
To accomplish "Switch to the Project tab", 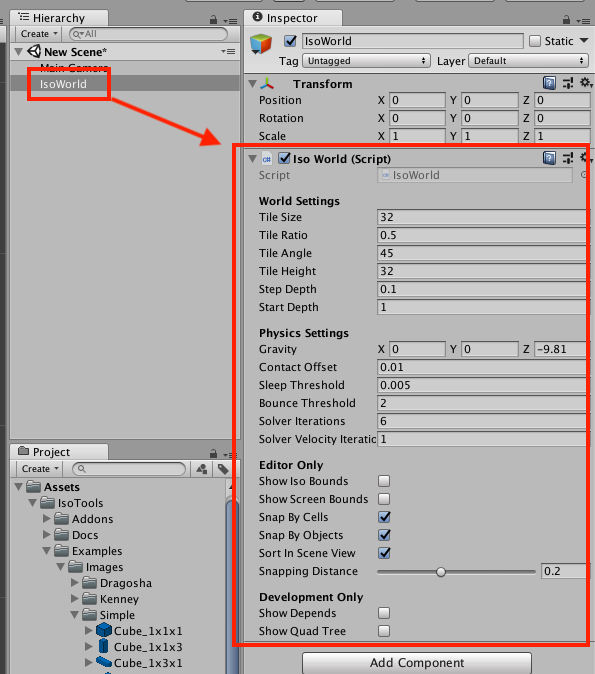I will click(x=59, y=452).
